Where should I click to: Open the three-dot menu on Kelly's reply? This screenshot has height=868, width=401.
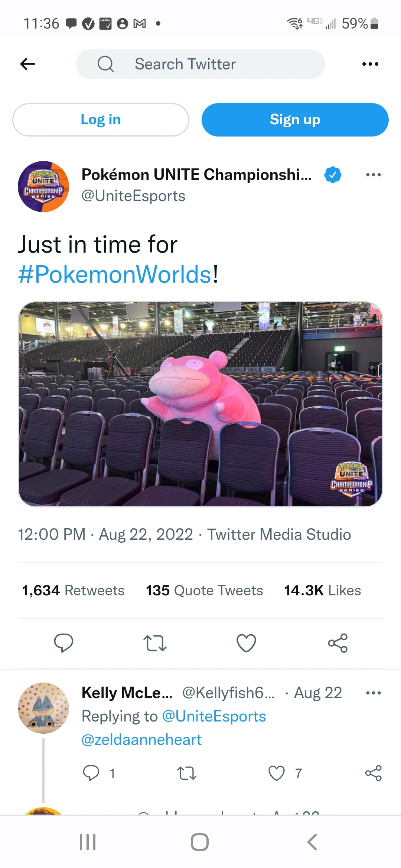[x=373, y=692]
